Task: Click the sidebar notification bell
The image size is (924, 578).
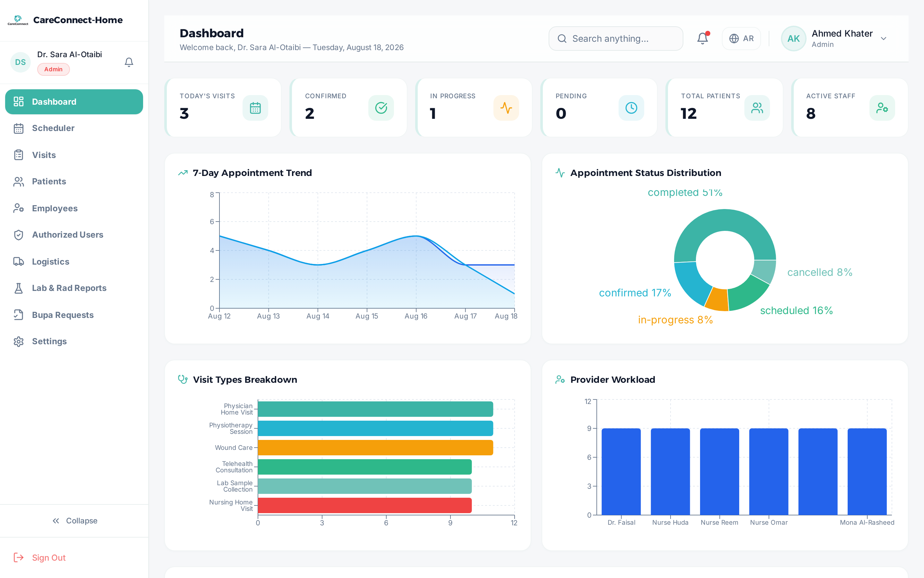Action: pos(129,62)
